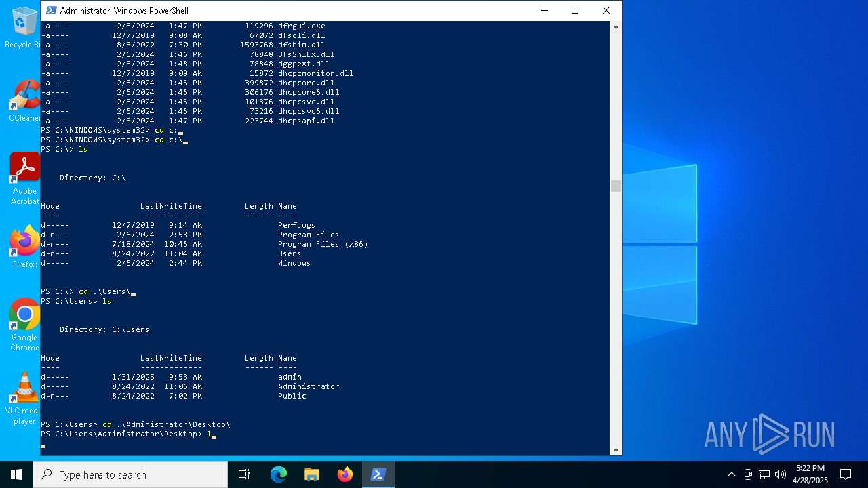This screenshot has width=868, height=488.
Task: Click the tray icon left of network
Action: (748, 474)
